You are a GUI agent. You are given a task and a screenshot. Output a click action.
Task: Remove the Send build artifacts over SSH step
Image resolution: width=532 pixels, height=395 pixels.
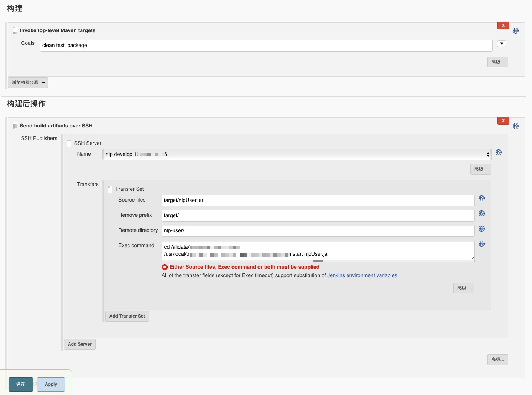503,121
